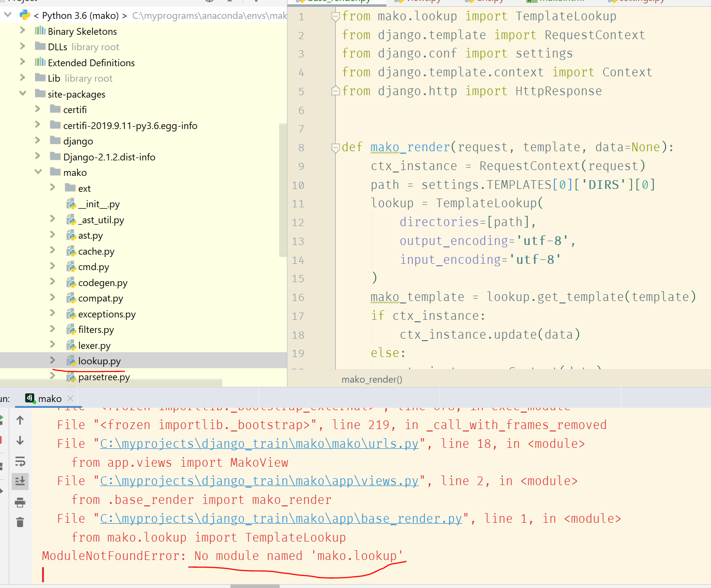
Task: Click the site-packages folder icon
Action: pos(40,93)
